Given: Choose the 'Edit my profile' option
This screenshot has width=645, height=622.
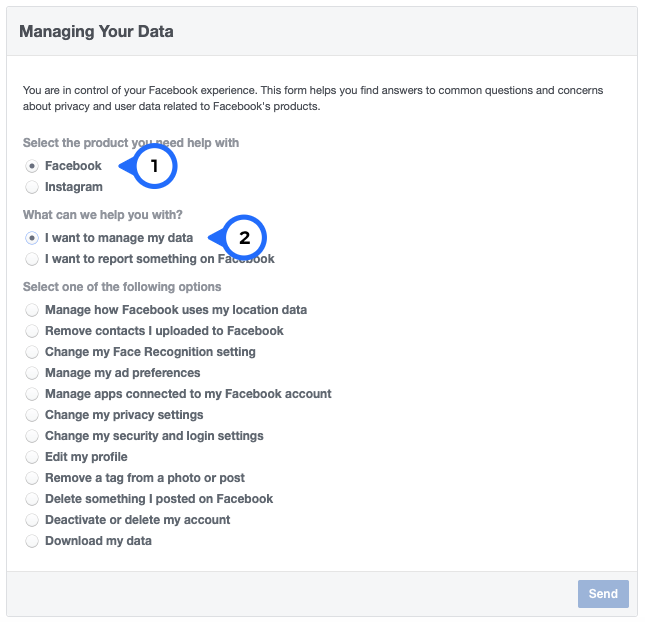Looking at the screenshot, I should tap(33, 457).
